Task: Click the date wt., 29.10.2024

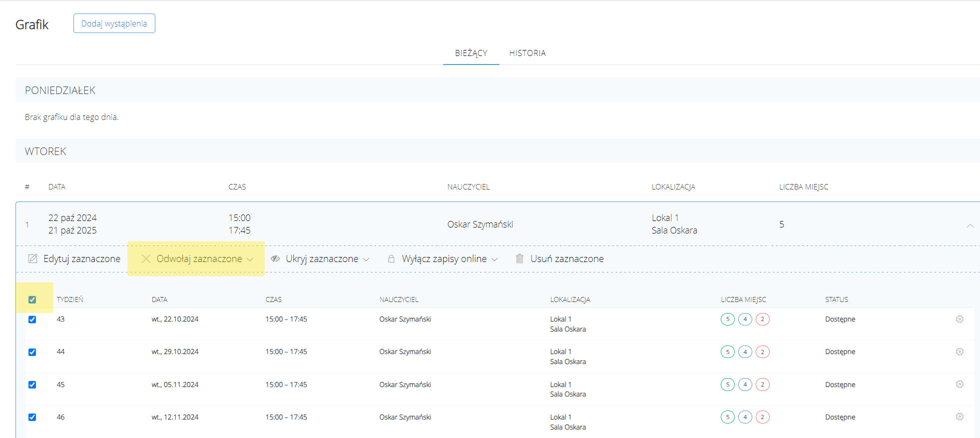Action: [175, 351]
